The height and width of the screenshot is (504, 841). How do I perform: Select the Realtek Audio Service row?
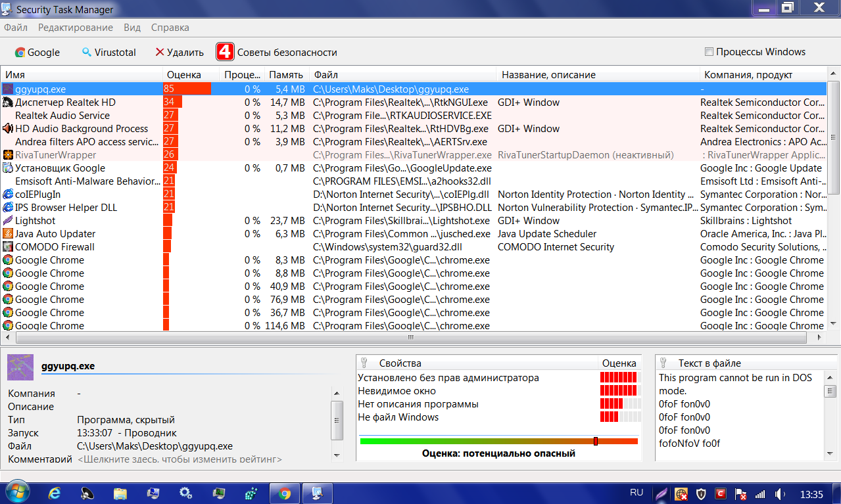tap(413, 115)
